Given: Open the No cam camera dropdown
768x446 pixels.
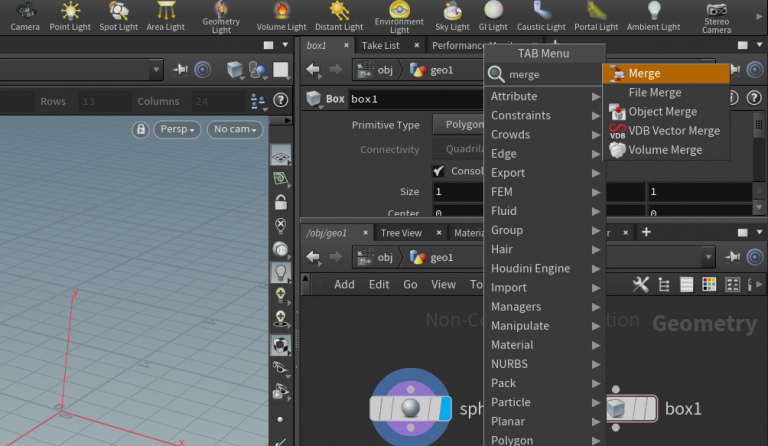Looking at the screenshot, I should pos(235,129).
